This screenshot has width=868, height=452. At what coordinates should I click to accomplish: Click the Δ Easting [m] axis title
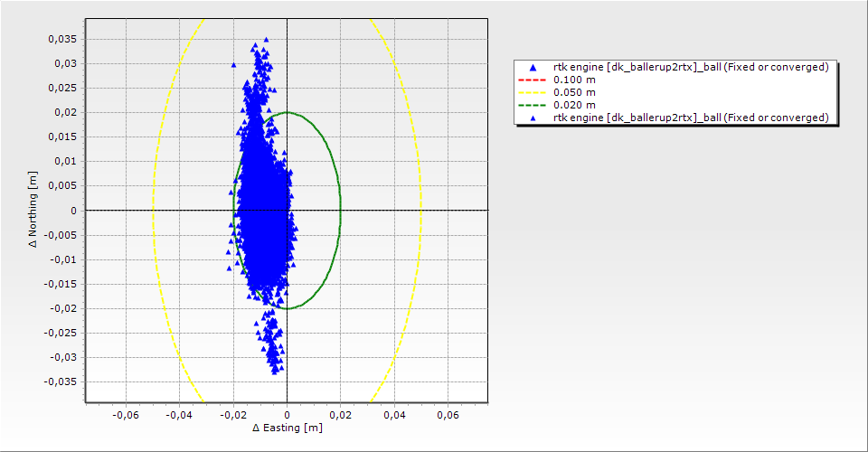[x=288, y=428]
